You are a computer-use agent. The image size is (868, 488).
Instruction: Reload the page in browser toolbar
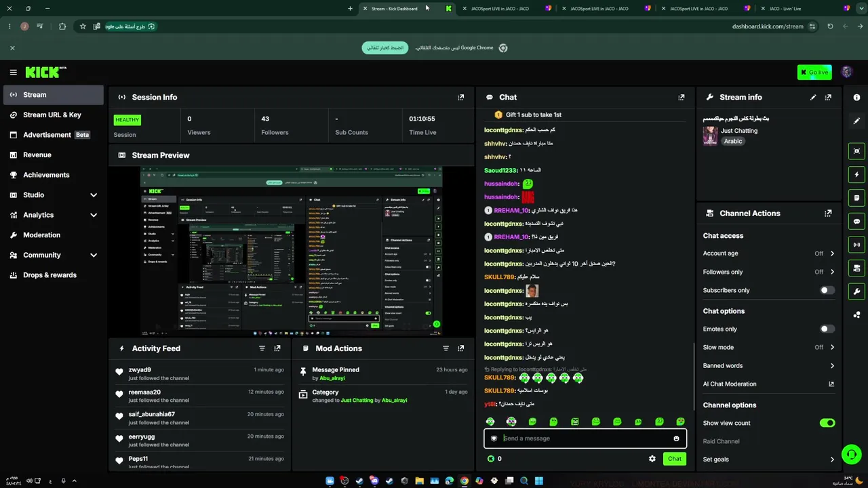830,26
